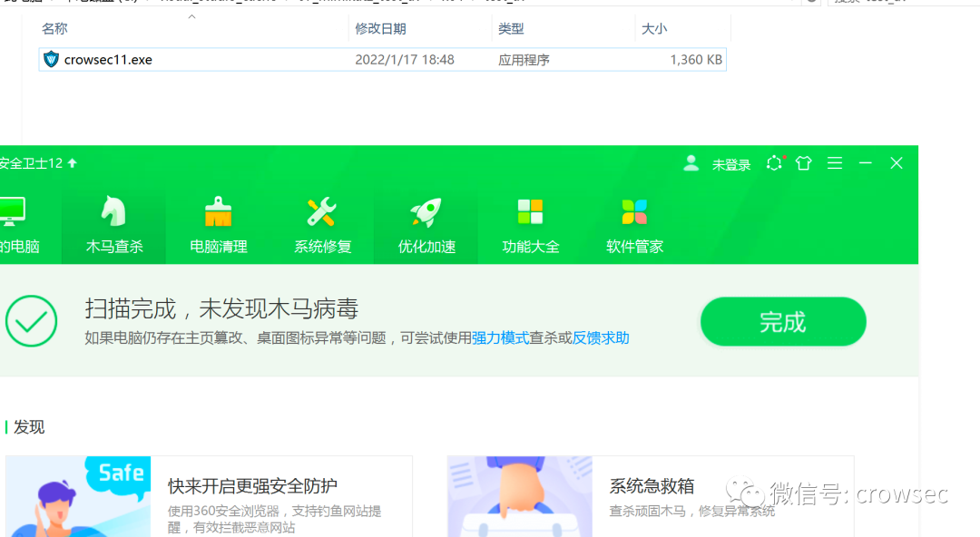Go to the 功能大全 features tab
Viewport: 980px width, 537px height.
[530, 226]
